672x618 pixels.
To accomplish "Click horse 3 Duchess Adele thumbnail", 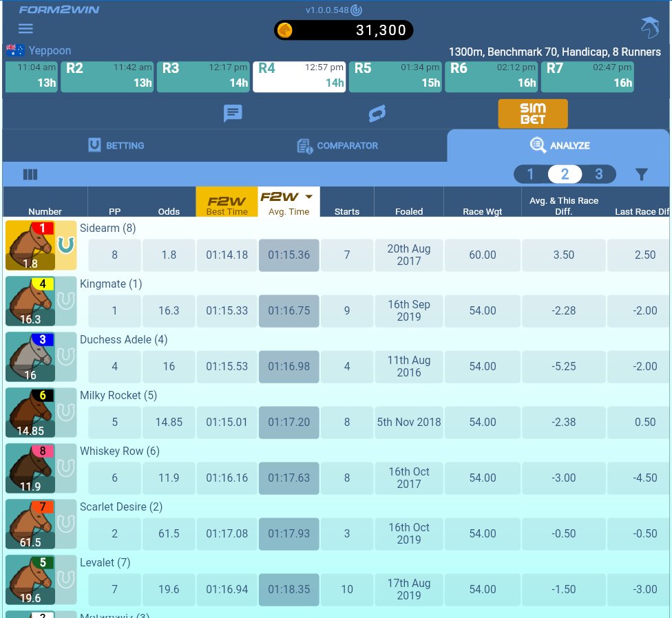I will click(x=30, y=356).
